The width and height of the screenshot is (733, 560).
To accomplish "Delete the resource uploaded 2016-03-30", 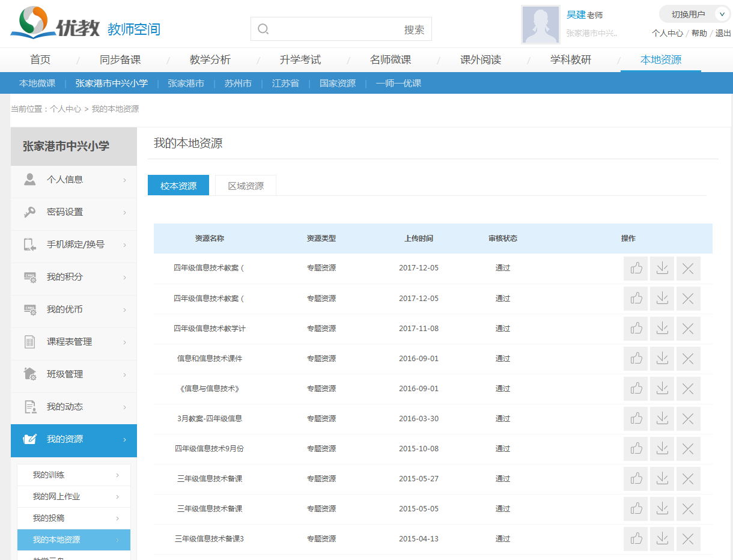I will click(x=688, y=419).
